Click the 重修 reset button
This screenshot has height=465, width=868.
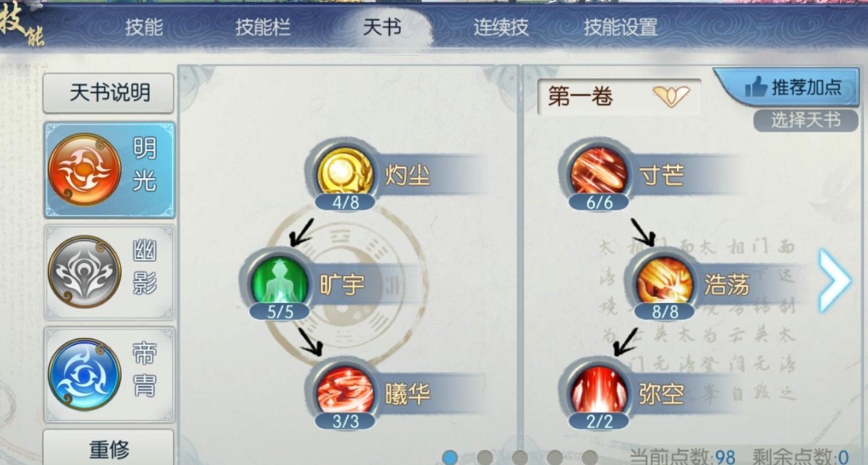pyautogui.click(x=109, y=448)
